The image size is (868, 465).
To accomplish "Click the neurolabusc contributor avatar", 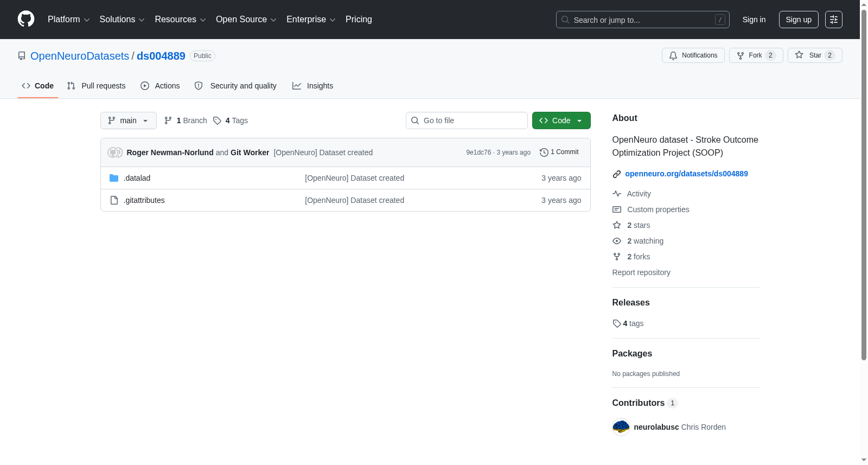I will click(x=621, y=427).
